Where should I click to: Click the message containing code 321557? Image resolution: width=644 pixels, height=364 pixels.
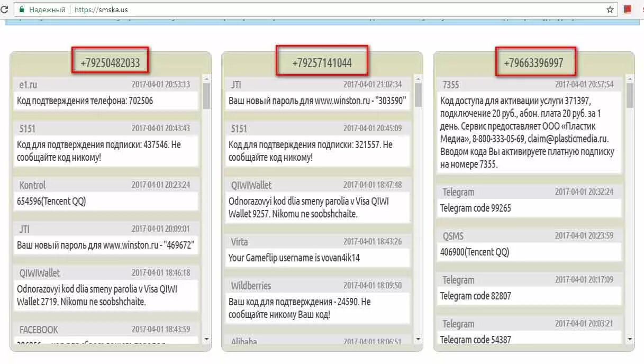pos(318,151)
